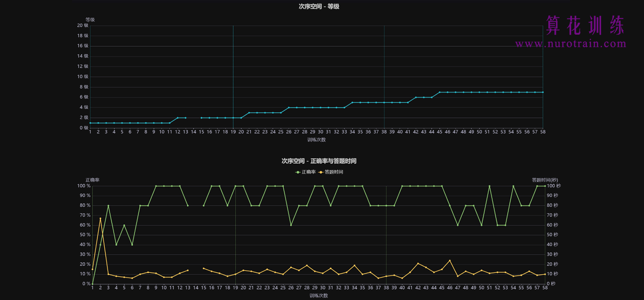Click the accuracy dip at training 26
This screenshot has width=644, height=300.
291,225
